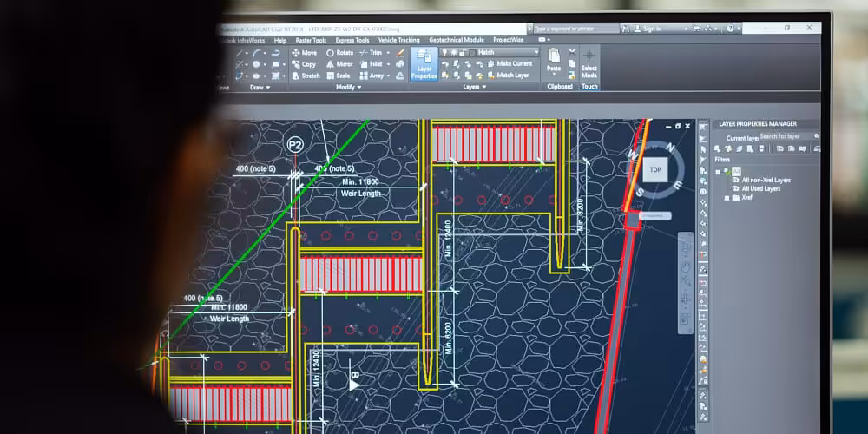Click the Make Current layer icon
This screenshot has width=868, height=434.
pos(491,63)
